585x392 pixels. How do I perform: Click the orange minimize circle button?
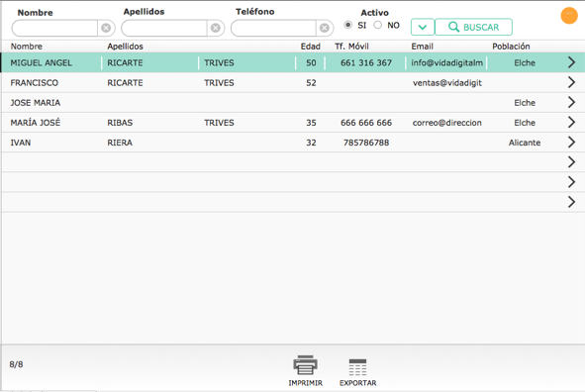pos(569,15)
